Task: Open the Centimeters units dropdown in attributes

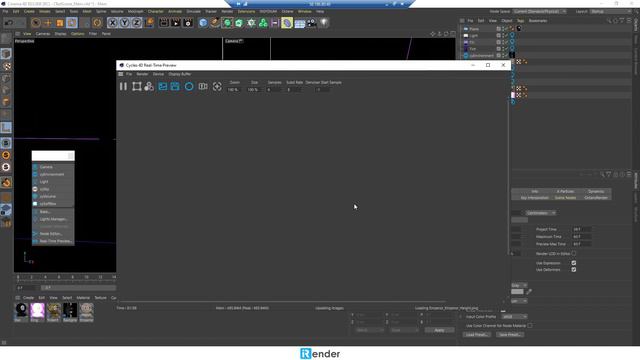Action: (x=540, y=213)
